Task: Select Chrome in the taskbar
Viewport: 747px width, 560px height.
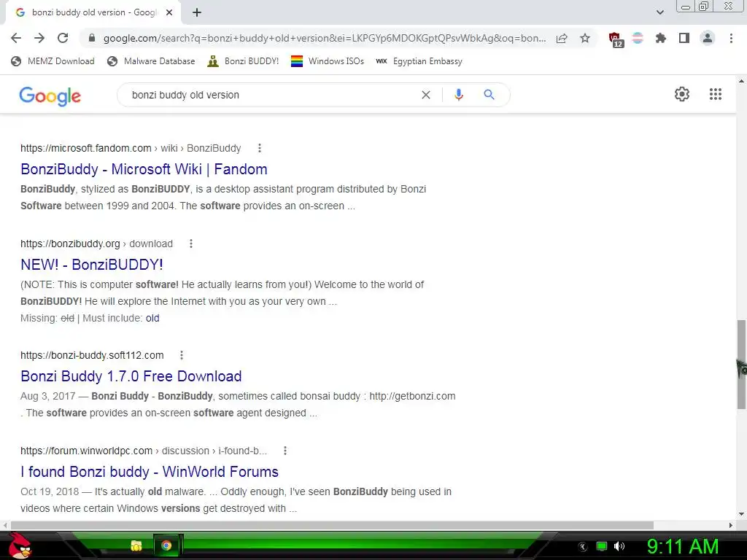Action: pos(166,545)
